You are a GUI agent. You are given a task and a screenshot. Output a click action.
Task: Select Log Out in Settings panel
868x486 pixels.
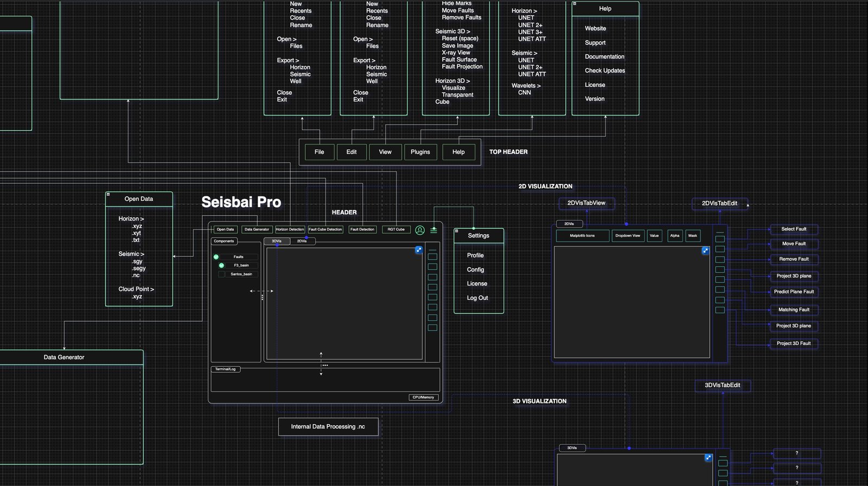(477, 298)
